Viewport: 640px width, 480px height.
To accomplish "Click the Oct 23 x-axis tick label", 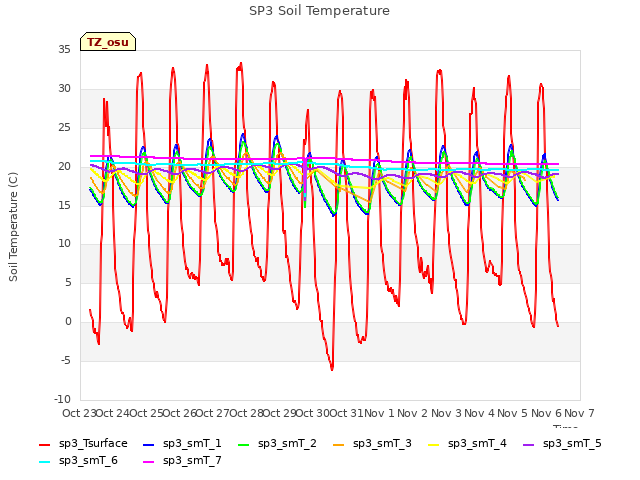I will pos(79,413).
